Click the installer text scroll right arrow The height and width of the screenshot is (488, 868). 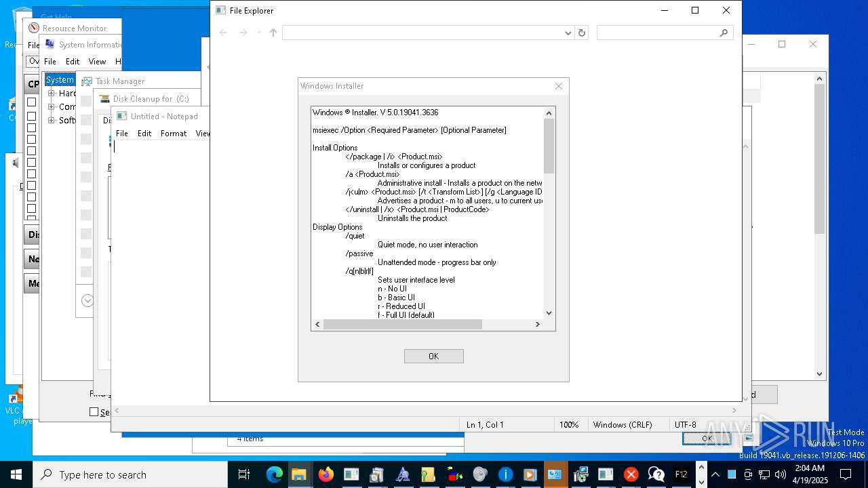(x=538, y=325)
